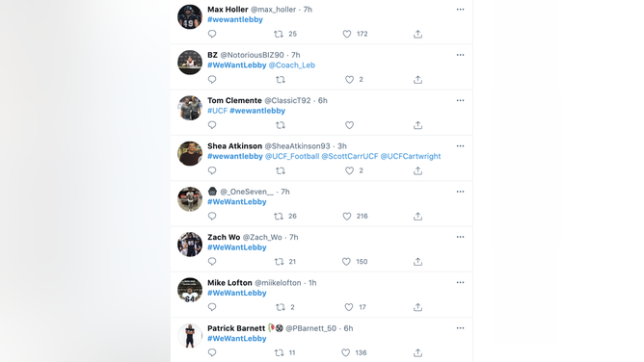Open more options on Mike Lofton's tweet
The image size is (644, 362).
point(460,282)
